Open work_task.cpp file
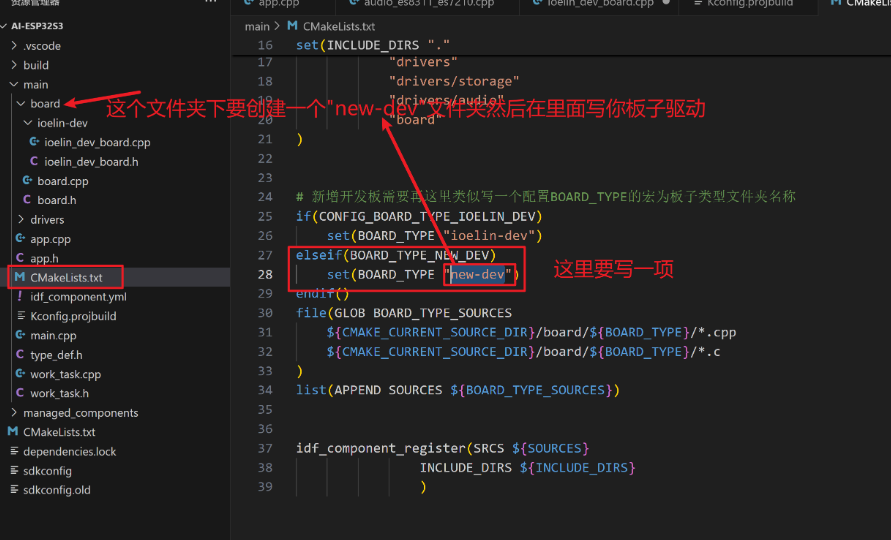 (65, 374)
